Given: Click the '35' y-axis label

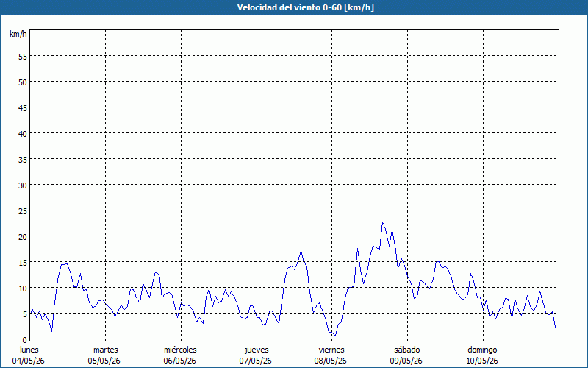Looking at the screenshot, I should click(x=23, y=159).
